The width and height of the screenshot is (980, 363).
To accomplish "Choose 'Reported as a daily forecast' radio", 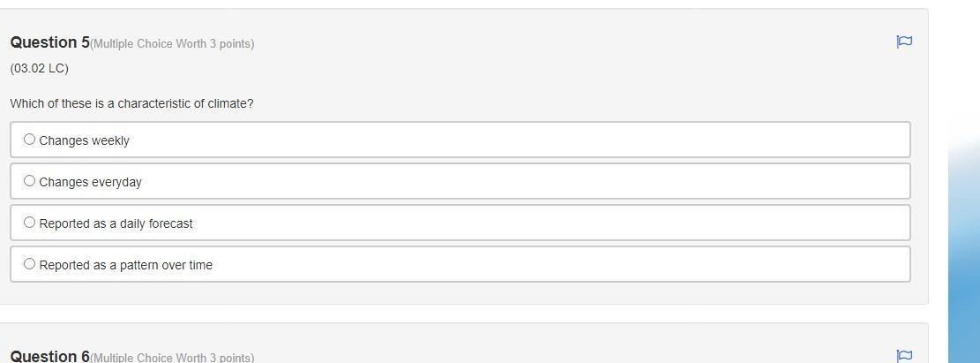I will coord(29,223).
